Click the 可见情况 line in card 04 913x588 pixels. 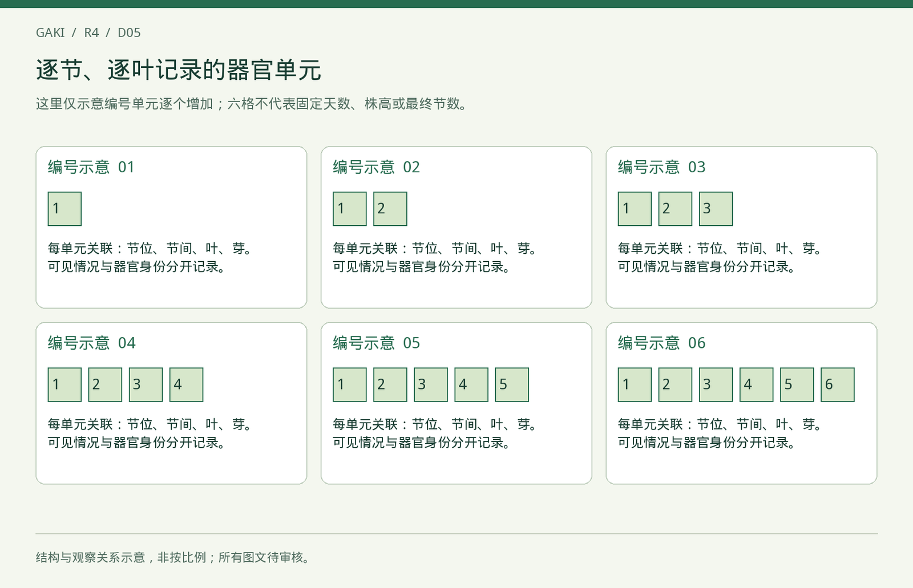click(x=137, y=443)
